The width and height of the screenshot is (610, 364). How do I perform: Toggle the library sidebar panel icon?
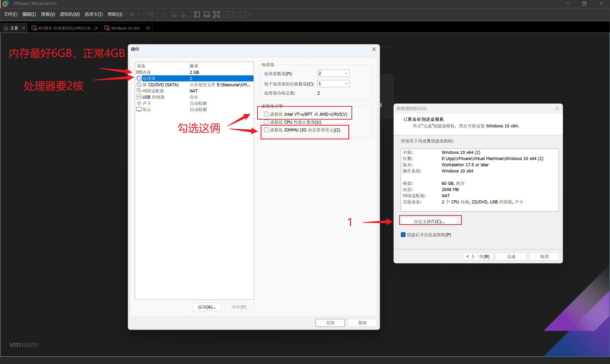(x=197, y=15)
